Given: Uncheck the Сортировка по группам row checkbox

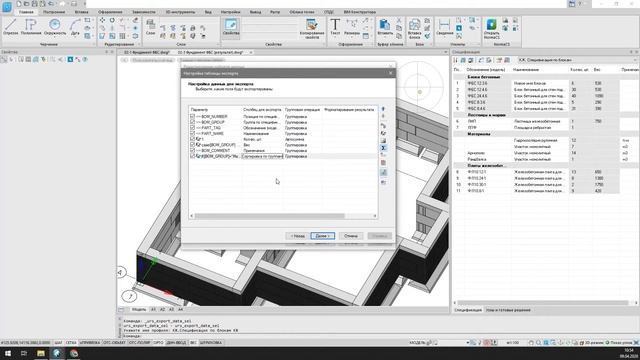Looking at the screenshot, I should point(192,156).
